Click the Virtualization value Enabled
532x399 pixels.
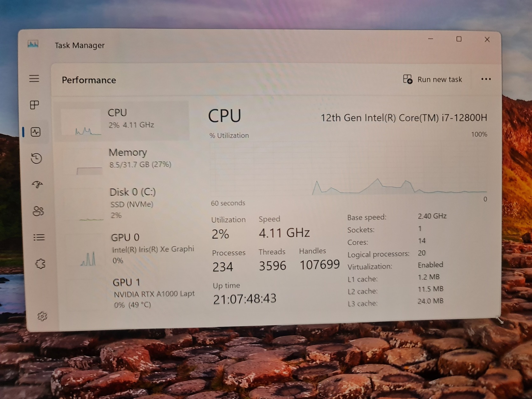click(x=430, y=265)
